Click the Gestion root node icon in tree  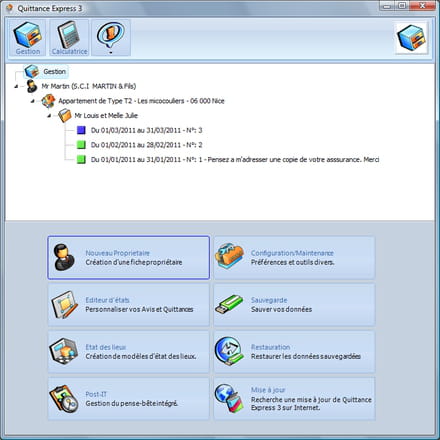(x=32, y=71)
